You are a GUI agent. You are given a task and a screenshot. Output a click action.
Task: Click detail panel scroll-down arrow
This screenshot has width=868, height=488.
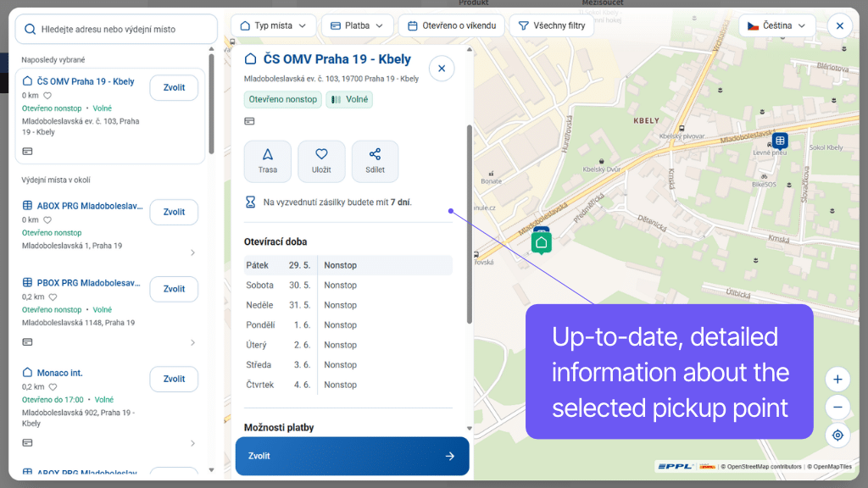(x=470, y=428)
